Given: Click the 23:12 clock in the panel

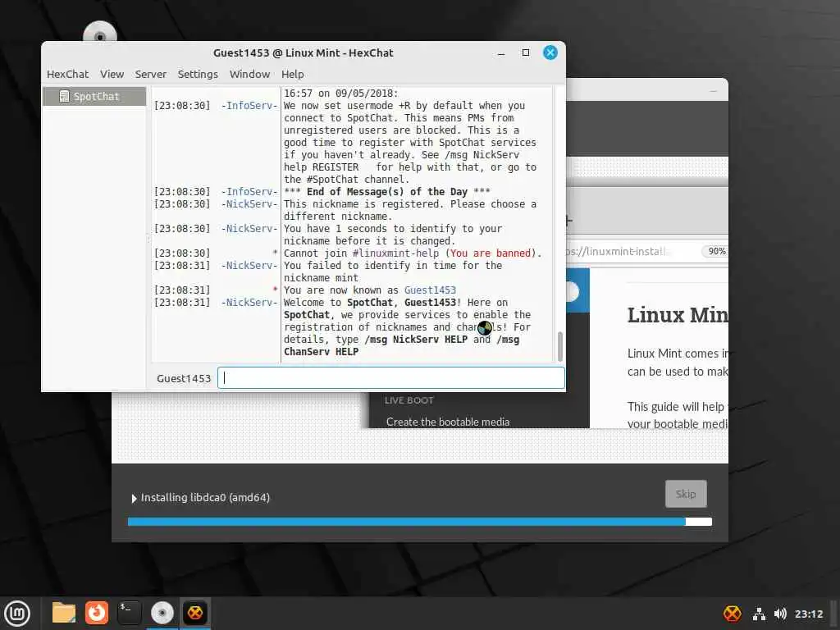Looking at the screenshot, I should pos(808,614).
